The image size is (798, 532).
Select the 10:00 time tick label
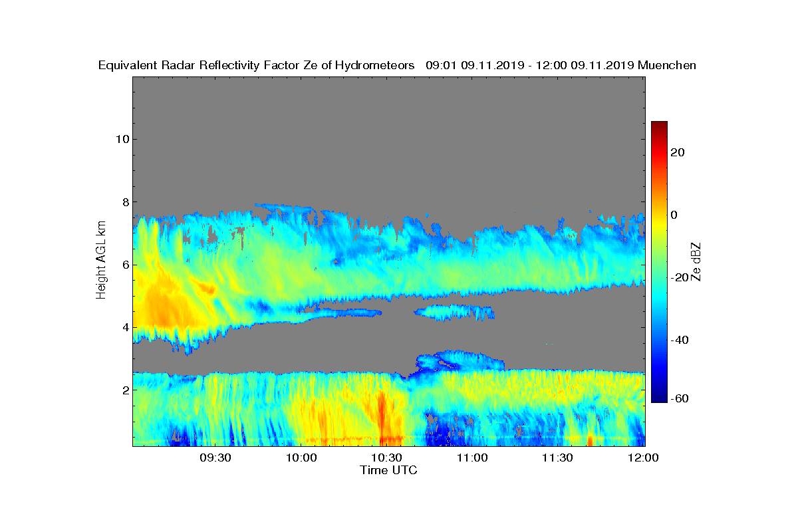(301, 458)
